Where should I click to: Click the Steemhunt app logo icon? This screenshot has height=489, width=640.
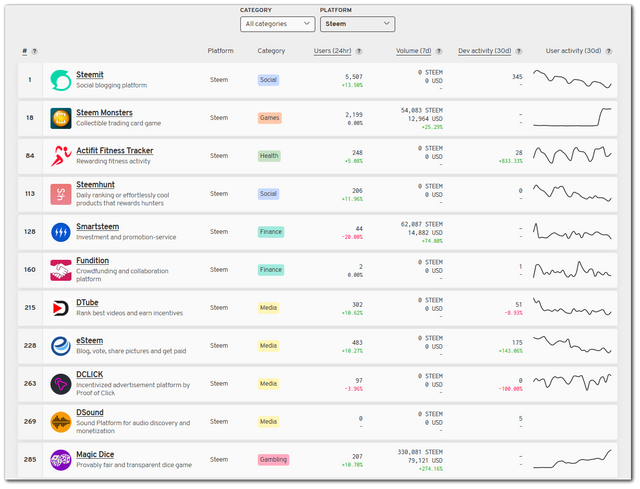point(61,194)
